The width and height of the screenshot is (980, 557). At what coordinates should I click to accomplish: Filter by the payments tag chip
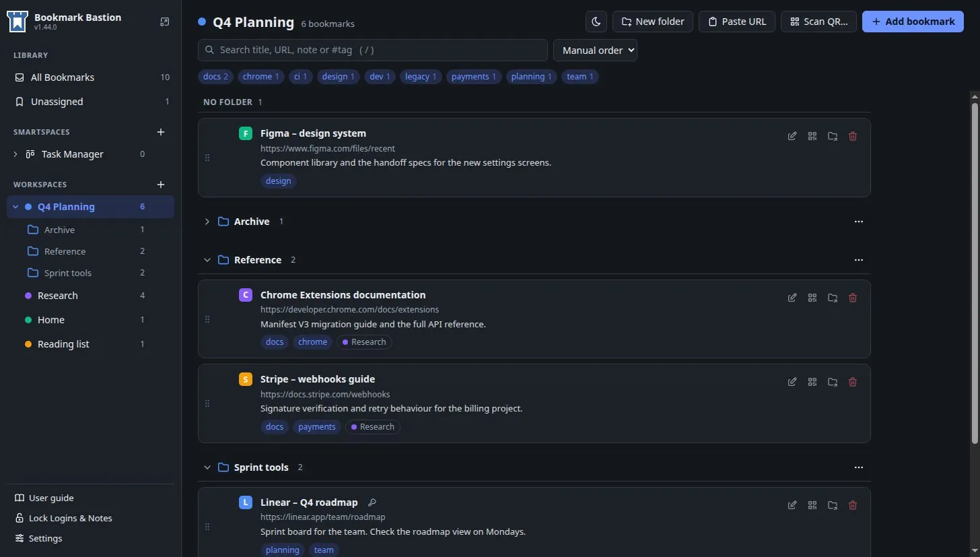click(x=474, y=77)
